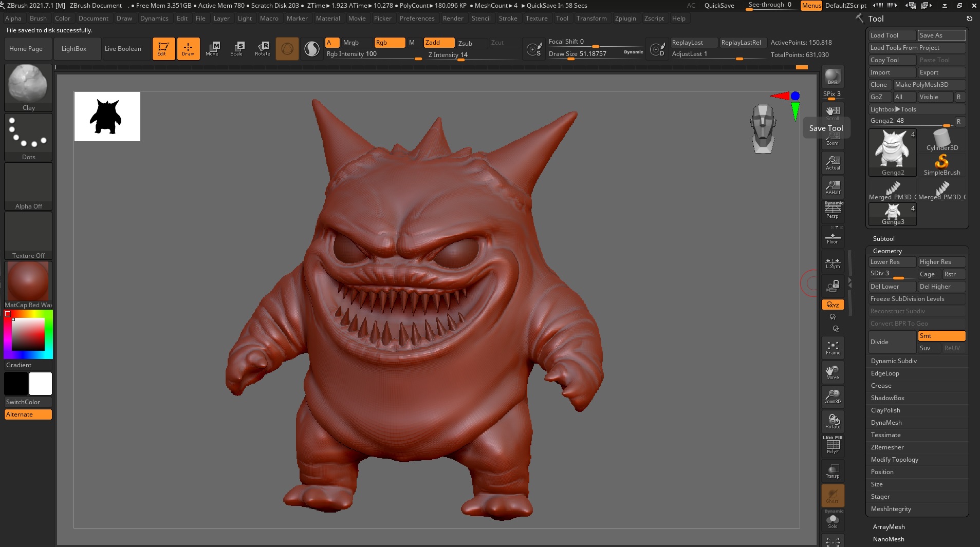980x547 pixels.
Task: Select the Move gizmo tool
Action: coord(212,49)
